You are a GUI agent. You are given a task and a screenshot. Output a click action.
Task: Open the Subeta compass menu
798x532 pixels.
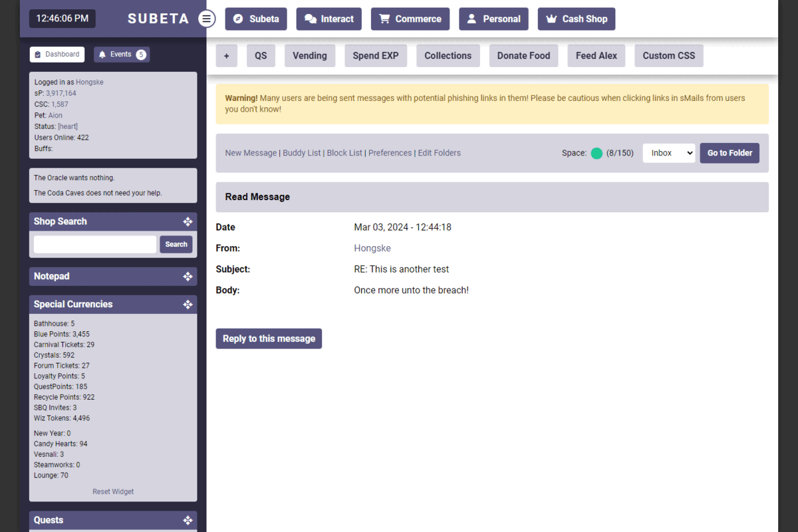point(256,19)
